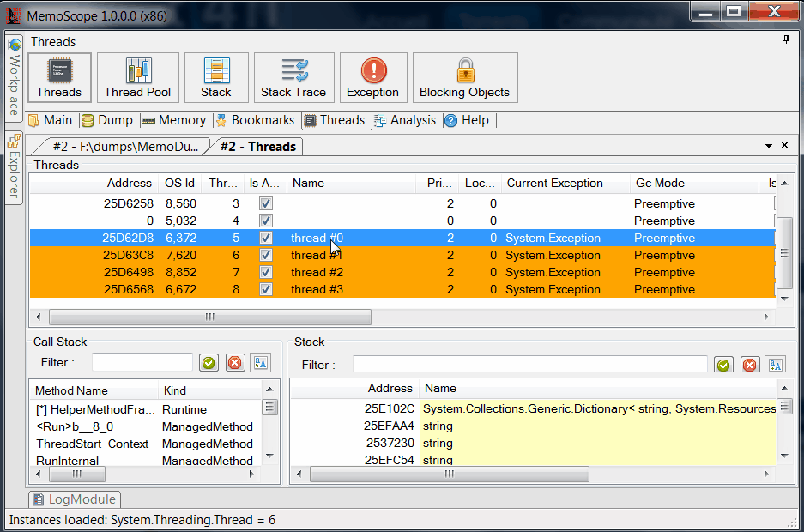Sort threads by Current Exception column
Viewport: 804px width, 532px height.
tap(554, 183)
